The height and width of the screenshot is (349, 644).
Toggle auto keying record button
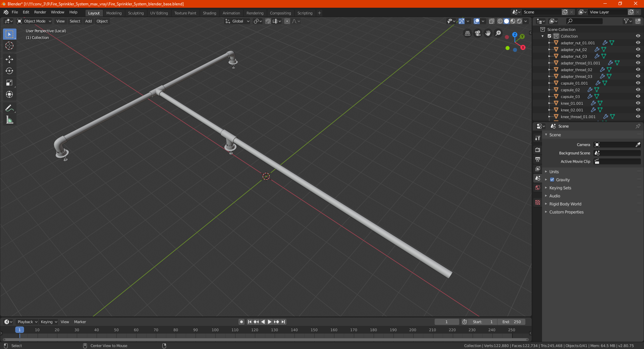pos(241,322)
